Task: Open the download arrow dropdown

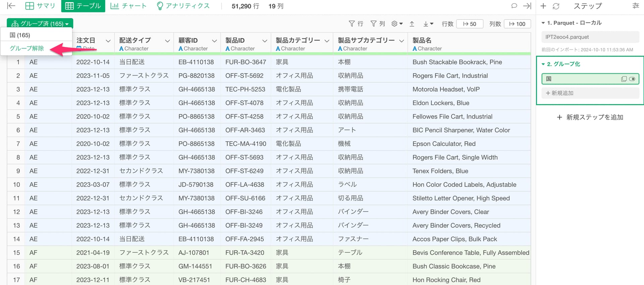Action: click(428, 24)
